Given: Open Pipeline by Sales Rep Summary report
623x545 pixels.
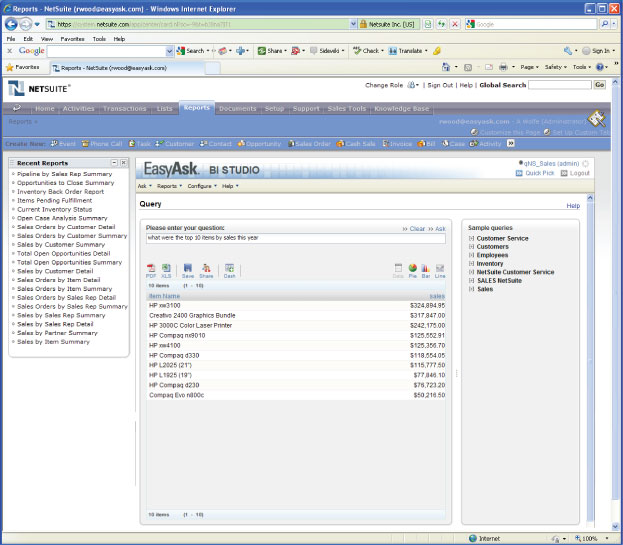Looking at the screenshot, I should (64, 174).
